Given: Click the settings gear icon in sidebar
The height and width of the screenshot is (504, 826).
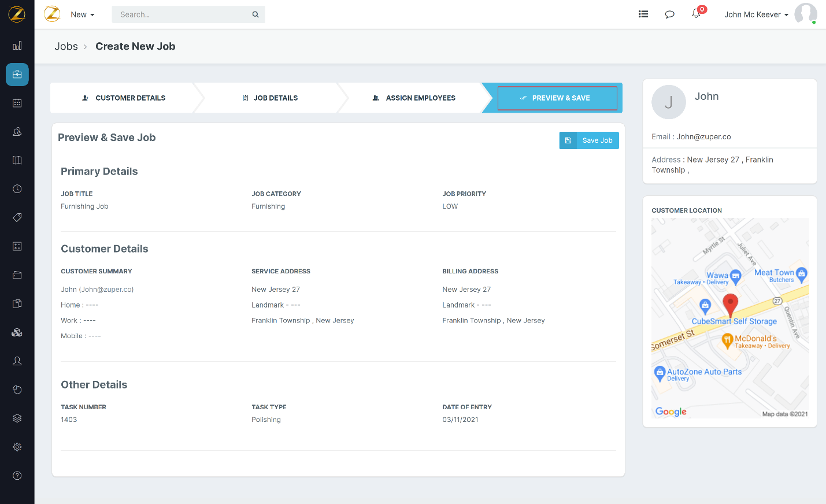Looking at the screenshot, I should 17,447.
